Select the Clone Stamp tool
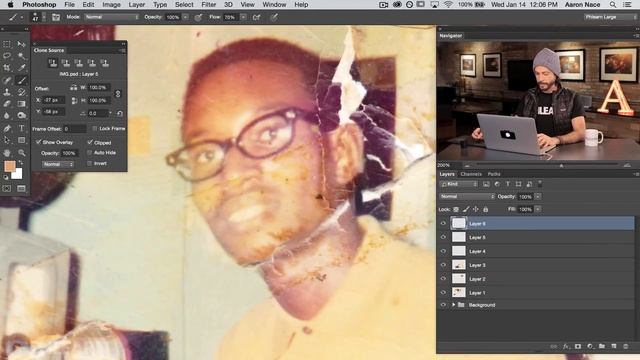The height and width of the screenshot is (360, 640). click(7, 92)
